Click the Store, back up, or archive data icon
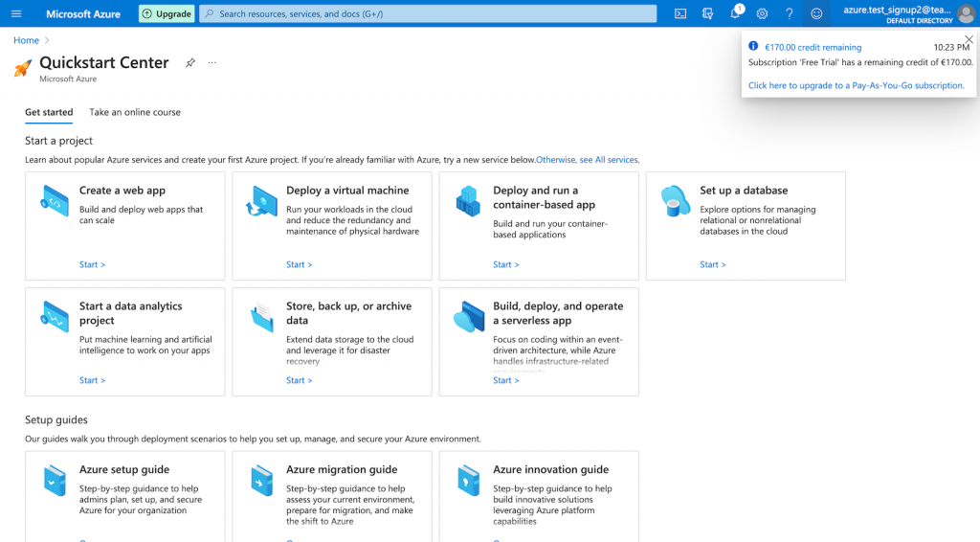 click(x=262, y=316)
